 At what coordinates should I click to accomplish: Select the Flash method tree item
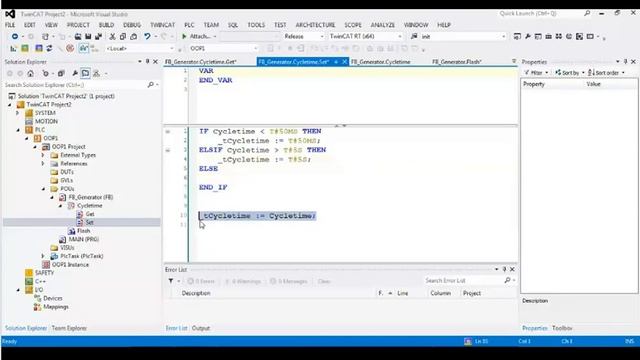(x=83, y=231)
